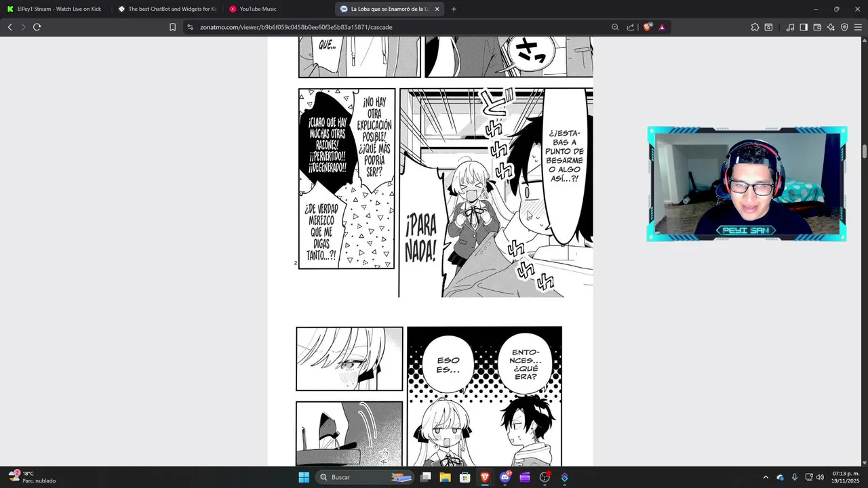Screen dimensions: 868x488
Task: Open a new browser tab
Action: click(x=454, y=9)
